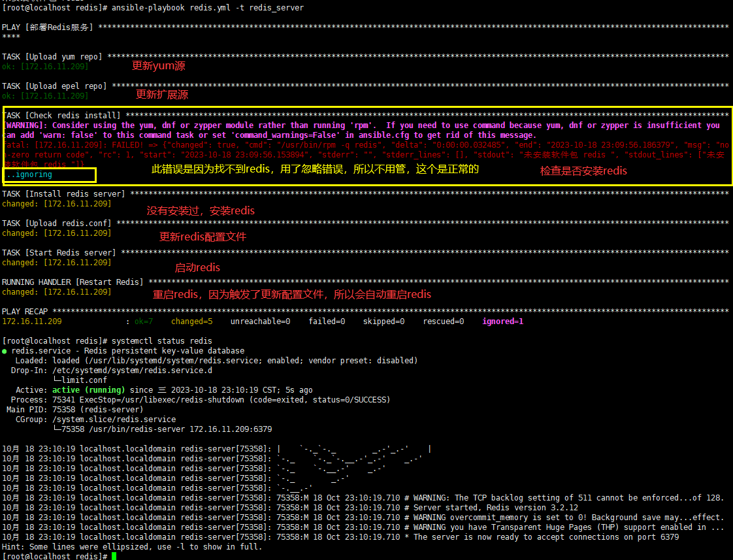Viewport: 733px width, 560px height.
Task: Click the 'systemctl status redis' command
Action: click(162, 340)
